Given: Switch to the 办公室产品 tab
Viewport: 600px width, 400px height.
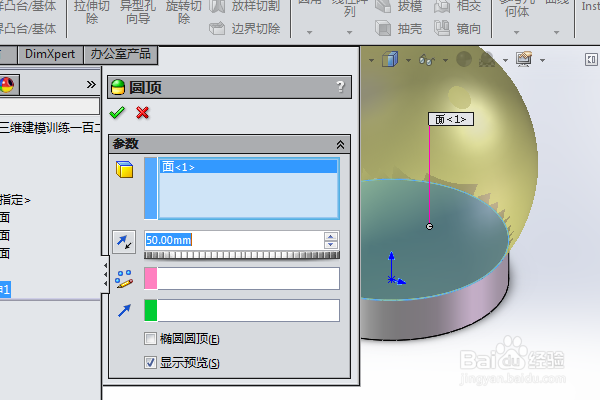Looking at the screenshot, I should coord(121,54).
